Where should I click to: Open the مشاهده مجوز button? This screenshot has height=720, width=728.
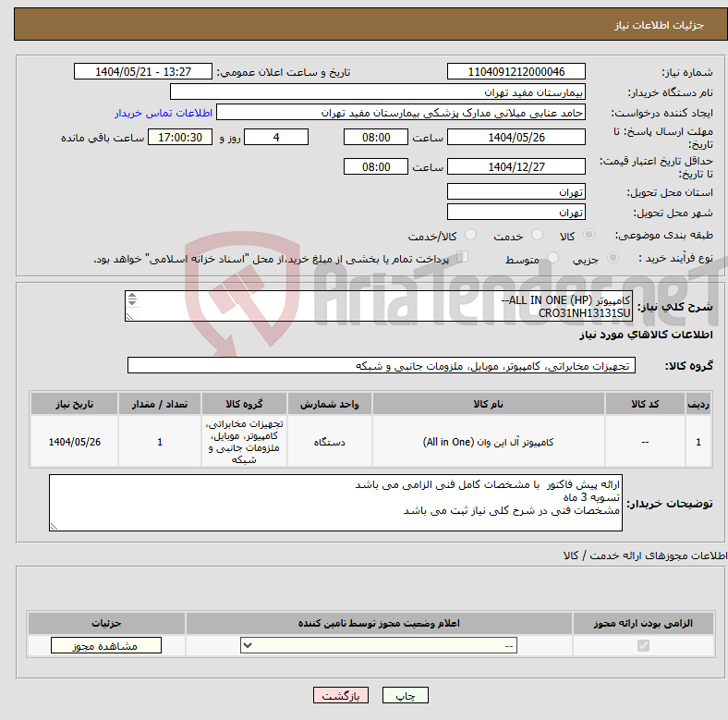tap(106, 646)
